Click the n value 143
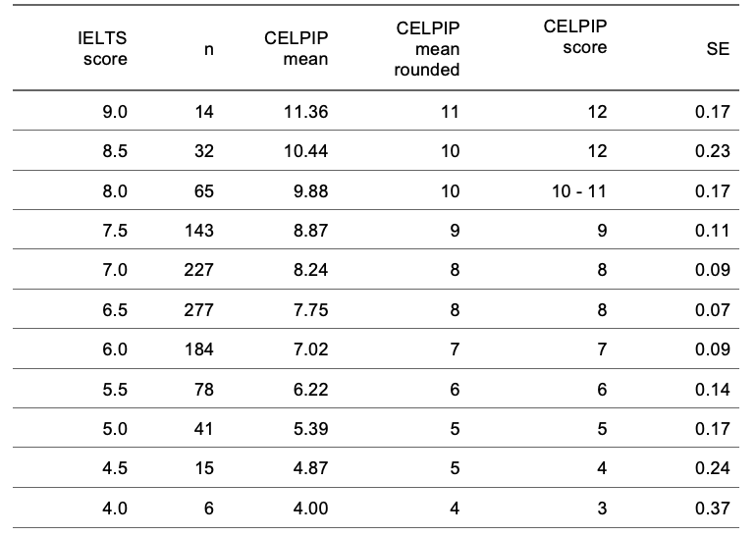Image resolution: width=756 pixels, height=536 pixels. click(x=199, y=231)
